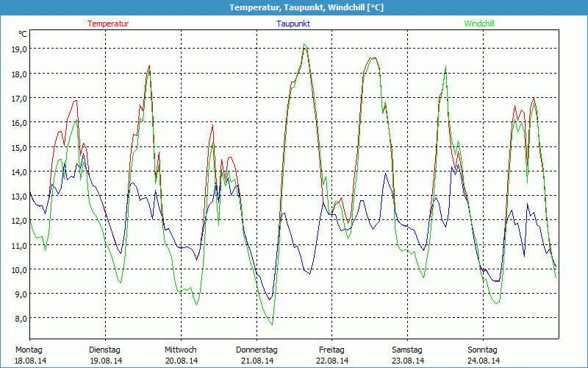The width and height of the screenshot is (588, 368).
Task: Click the '18,0' y-axis value
Action: (20, 74)
